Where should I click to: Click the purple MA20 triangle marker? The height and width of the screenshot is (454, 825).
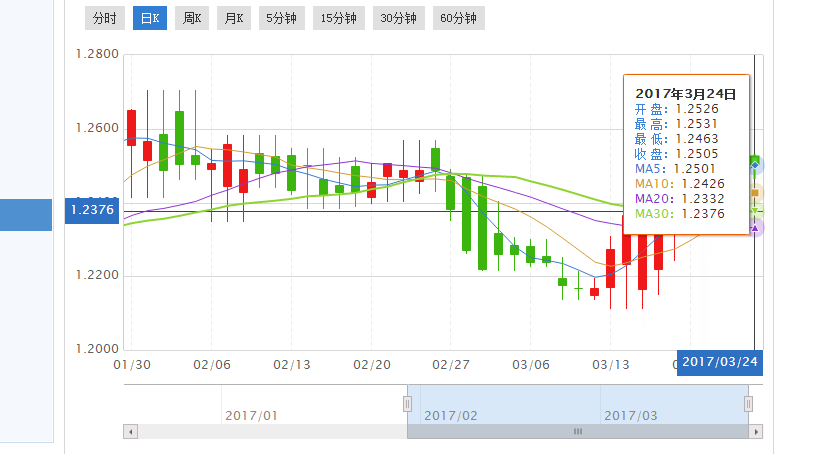[757, 228]
